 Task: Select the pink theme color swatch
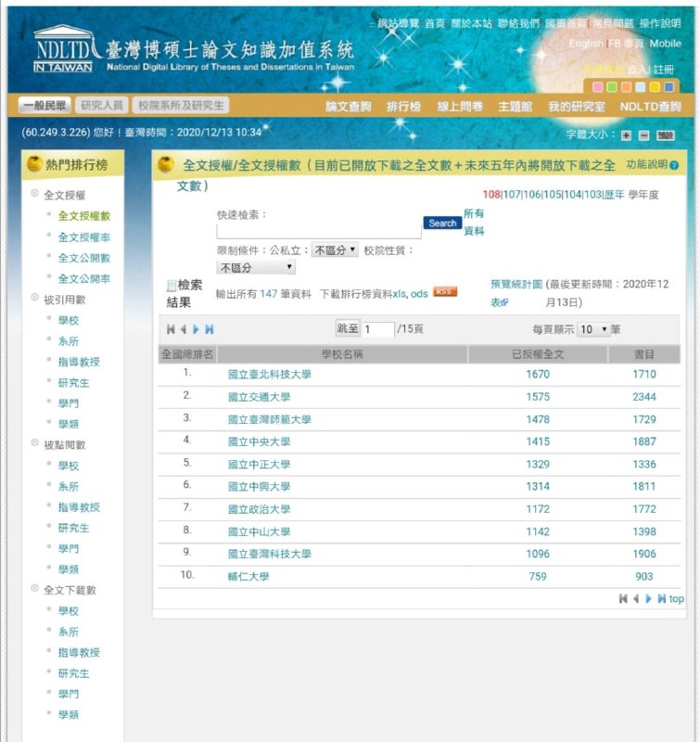597,86
